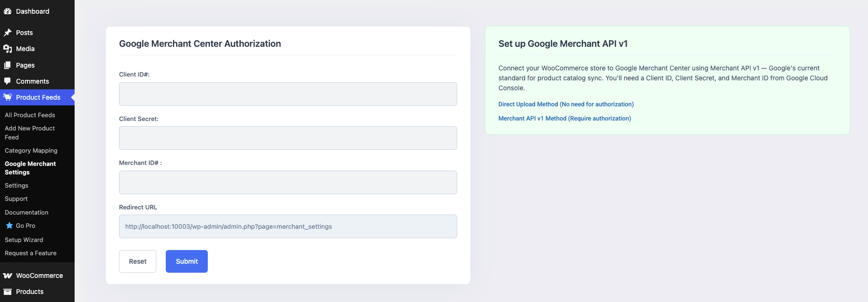
Task: Click the Google Merchant Center Authorization heading
Action: point(200,43)
